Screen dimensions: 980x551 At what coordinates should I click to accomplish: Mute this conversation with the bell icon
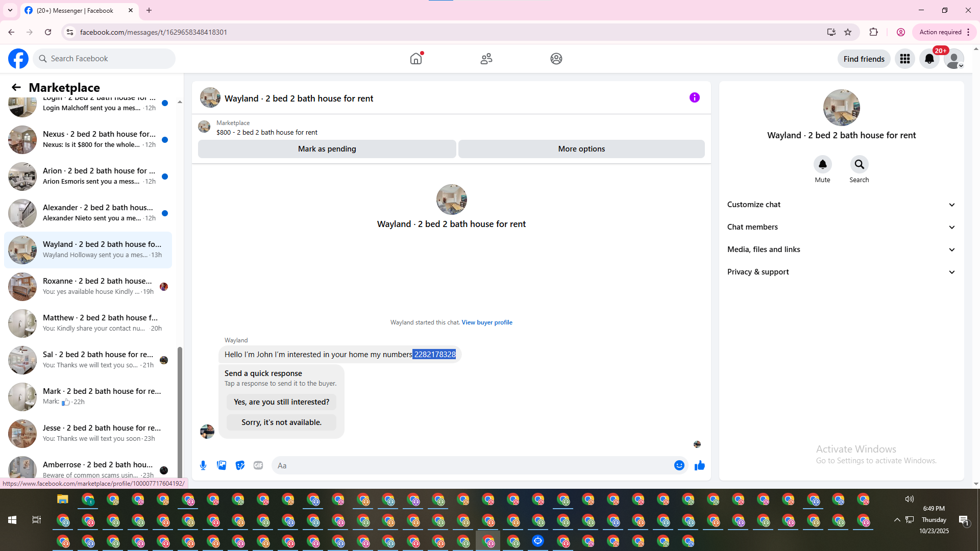pyautogui.click(x=822, y=164)
